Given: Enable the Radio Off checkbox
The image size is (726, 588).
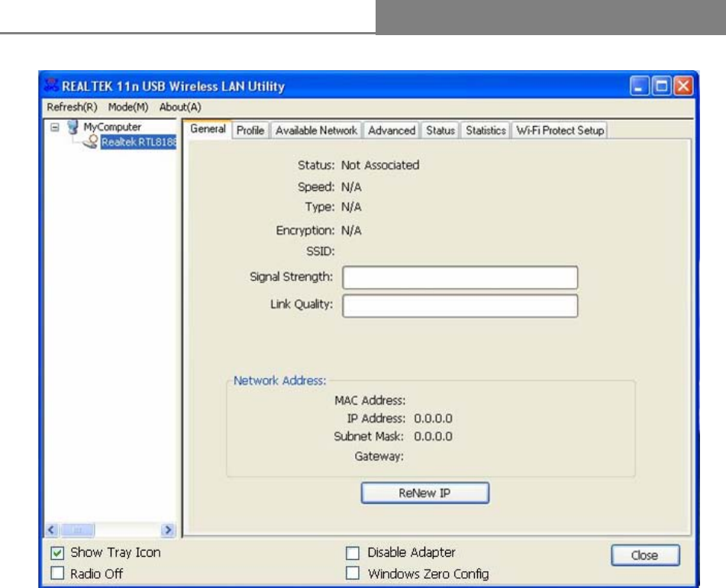Looking at the screenshot, I should pos(57,573).
